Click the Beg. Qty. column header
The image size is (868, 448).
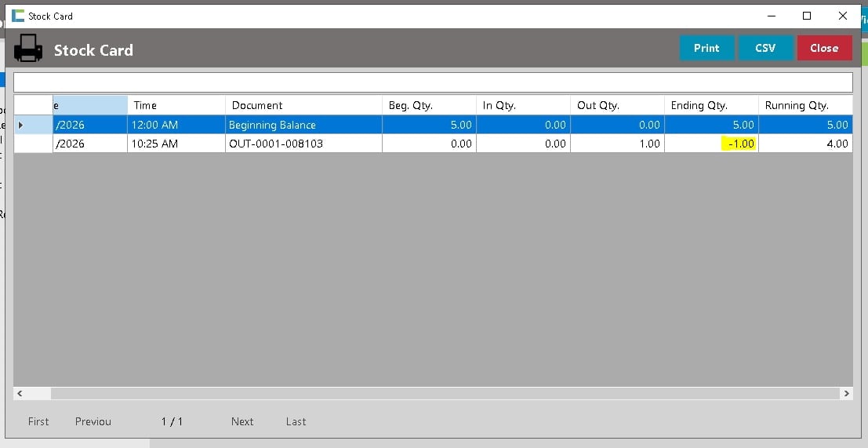click(x=429, y=105)
